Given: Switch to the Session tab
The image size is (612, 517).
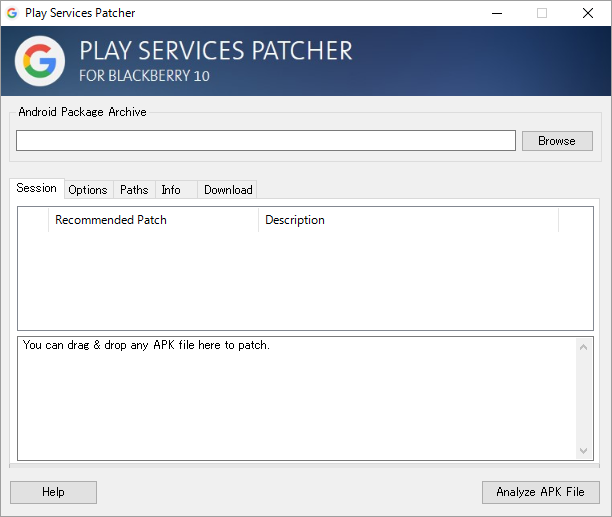Looking at the screenshot, I should 37,188.
